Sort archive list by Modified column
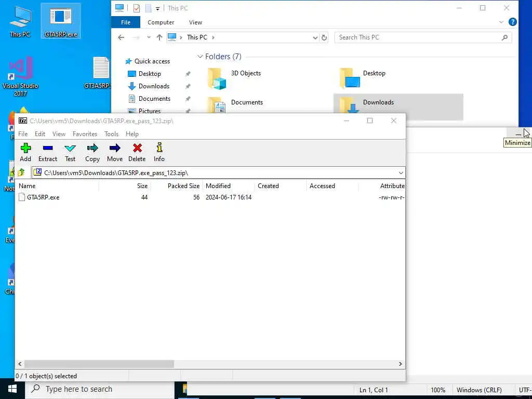This screenshot has width=532, height=399. (x=229, y=186)
